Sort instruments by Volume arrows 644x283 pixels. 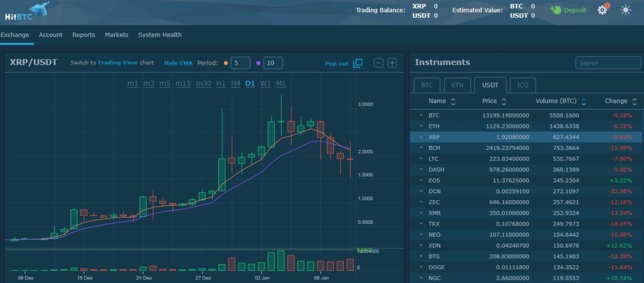point(583,101)
